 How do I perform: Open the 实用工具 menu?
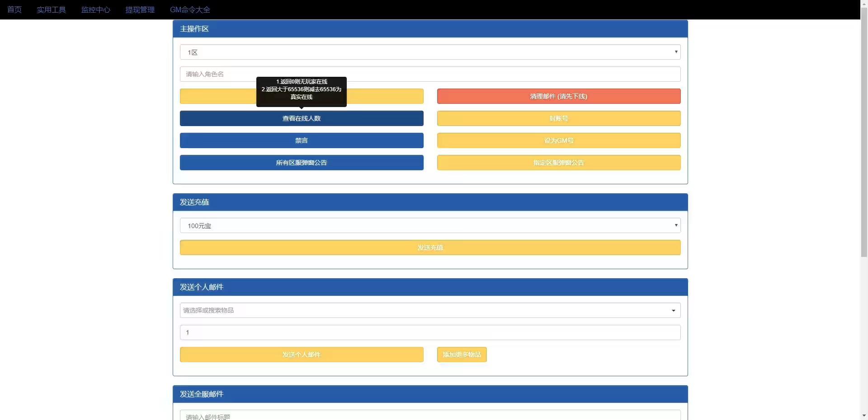[51, 9]
